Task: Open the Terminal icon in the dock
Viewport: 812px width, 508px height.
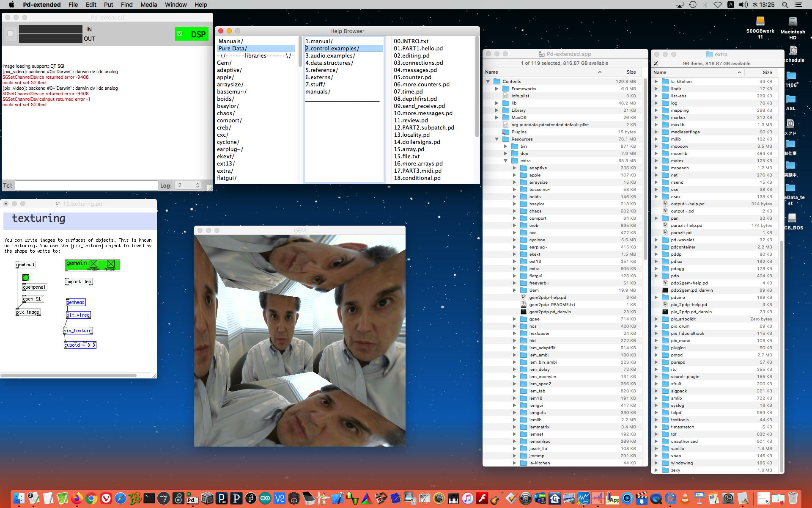Action: (149, 498)
